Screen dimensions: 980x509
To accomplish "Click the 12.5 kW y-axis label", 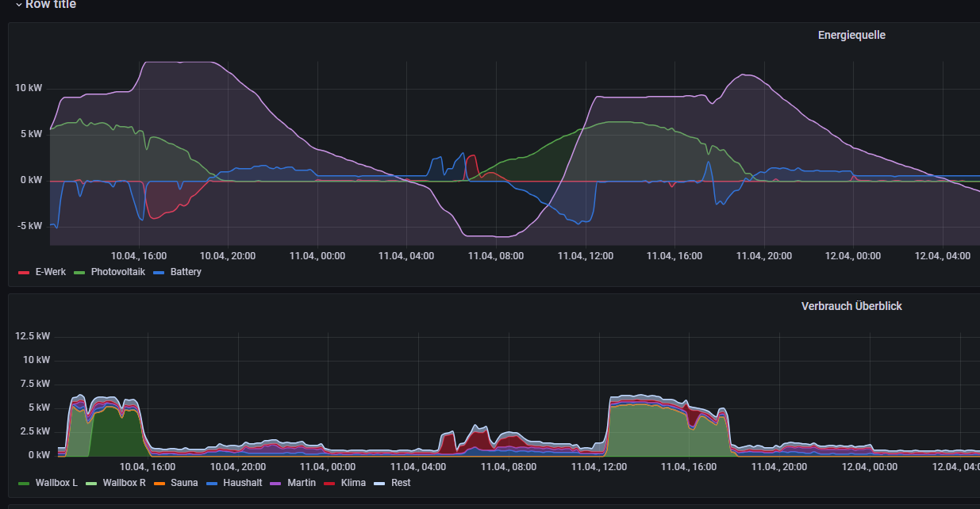I will [x=32, y=336].
